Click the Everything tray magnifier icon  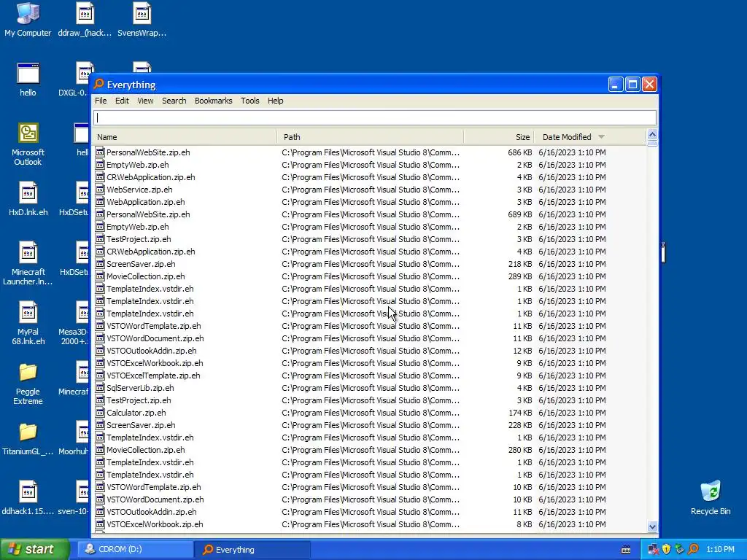tap(693, 549)
